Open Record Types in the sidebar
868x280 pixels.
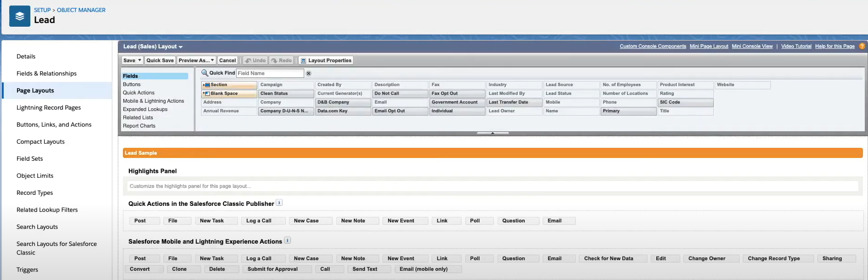(35, 192)
